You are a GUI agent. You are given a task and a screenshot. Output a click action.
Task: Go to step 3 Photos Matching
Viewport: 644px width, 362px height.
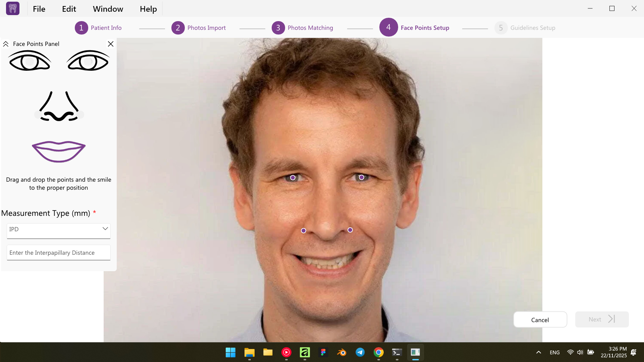coord(302,28)
